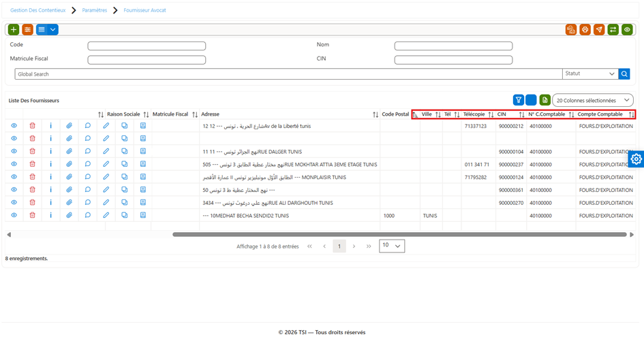Go to Gestion Des Contentieux breadcrumb
The height and width of the screenshot is (339, 644).
(x=37, y=10)
